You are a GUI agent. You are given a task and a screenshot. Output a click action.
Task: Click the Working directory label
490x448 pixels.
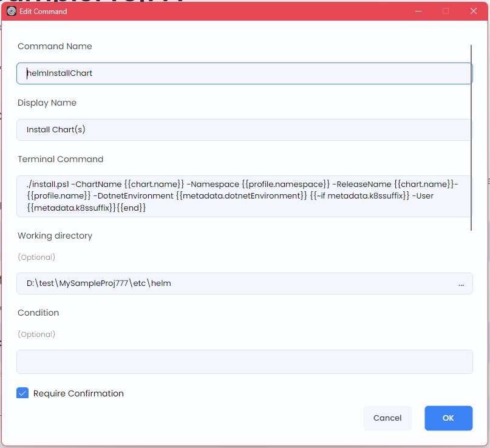(x=55, y=236)
